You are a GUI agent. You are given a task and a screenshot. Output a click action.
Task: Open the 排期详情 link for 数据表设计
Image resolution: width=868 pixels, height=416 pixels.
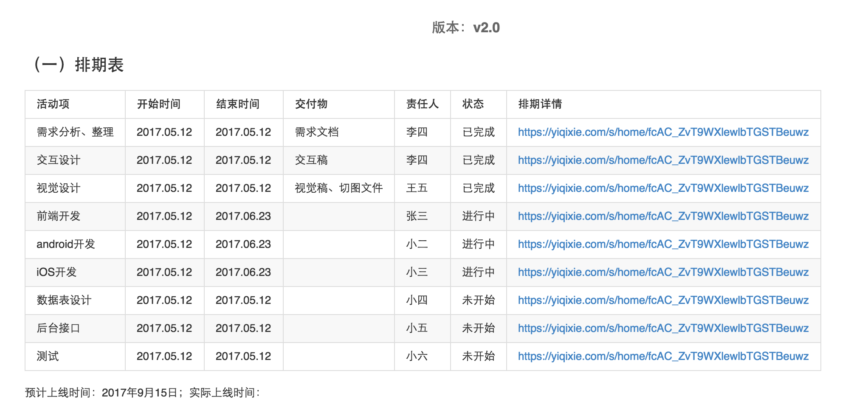662,300
